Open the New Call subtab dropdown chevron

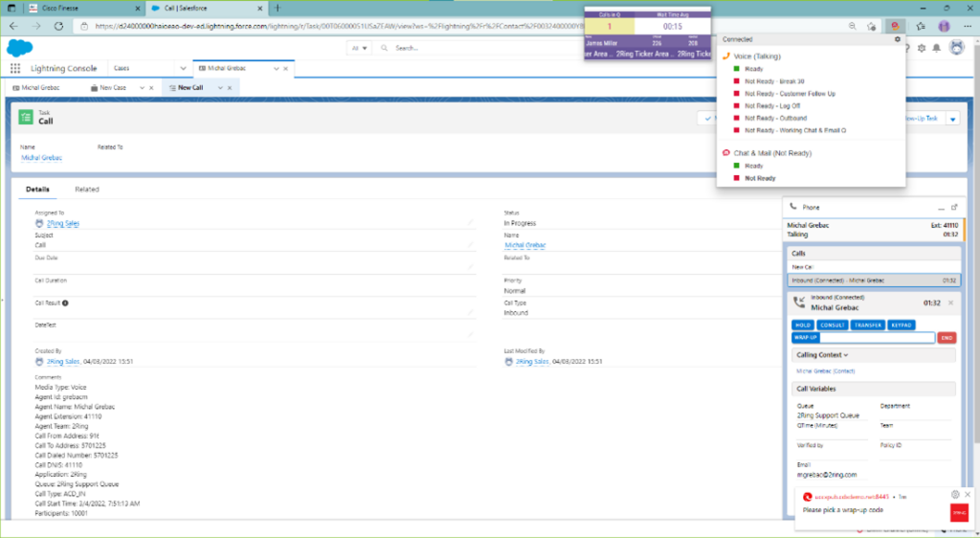click(x=220, y=88)
